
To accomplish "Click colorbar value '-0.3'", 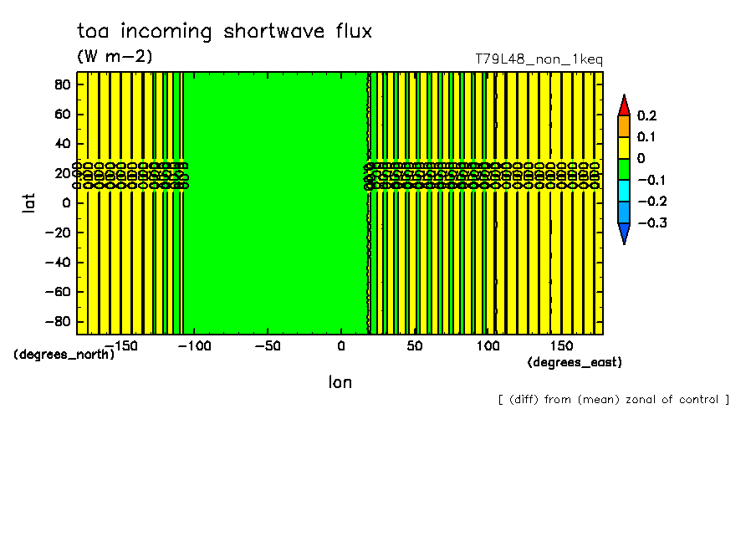I will (x=652, y=222).
